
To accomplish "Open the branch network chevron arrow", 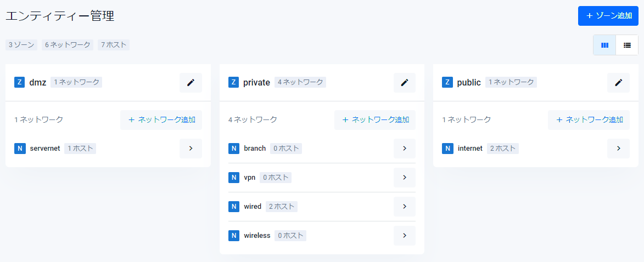I will pyautogui.click(x=405, y=149).
